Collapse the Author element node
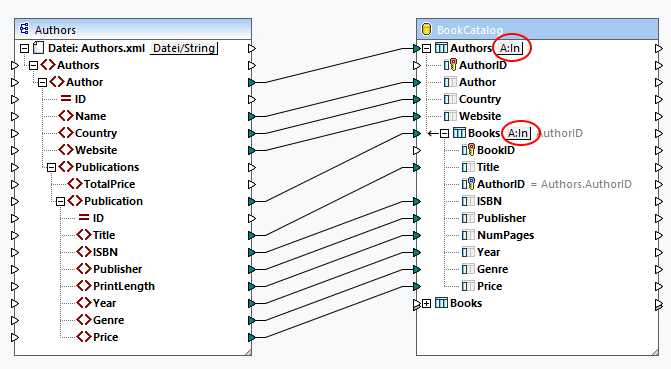The width and height of the screenshot is (671, 369). click(42, 82)
